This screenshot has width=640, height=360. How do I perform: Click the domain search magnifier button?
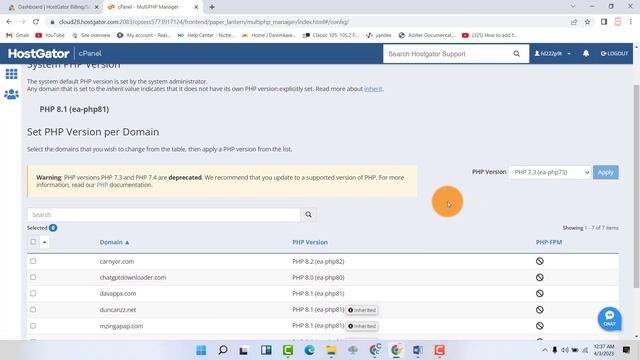point(308,215)
